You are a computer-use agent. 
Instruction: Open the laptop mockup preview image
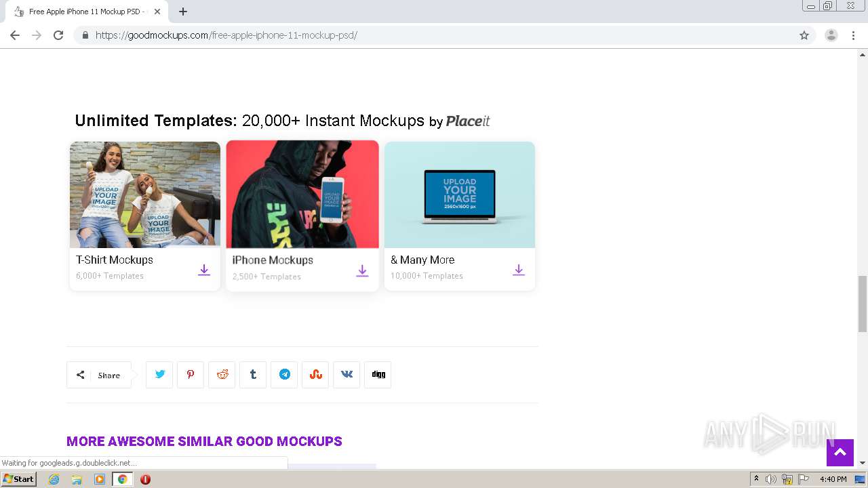[x=460, y=195]
